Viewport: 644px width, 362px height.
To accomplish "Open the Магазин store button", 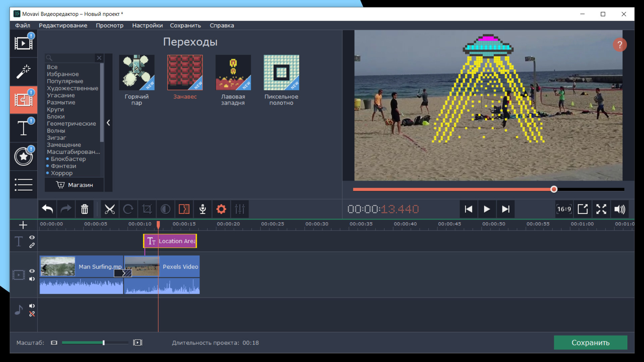I will [x=74, y=185].
